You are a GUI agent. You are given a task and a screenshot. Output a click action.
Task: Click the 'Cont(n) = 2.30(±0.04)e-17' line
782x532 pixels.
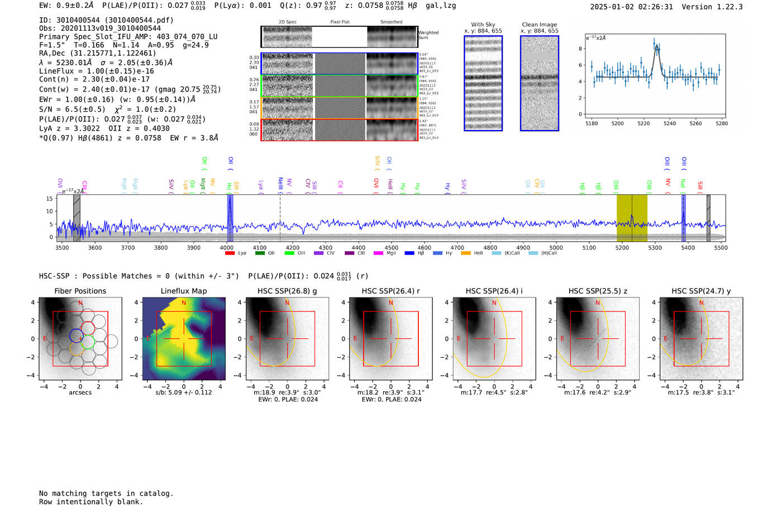[x=94, y=79]
